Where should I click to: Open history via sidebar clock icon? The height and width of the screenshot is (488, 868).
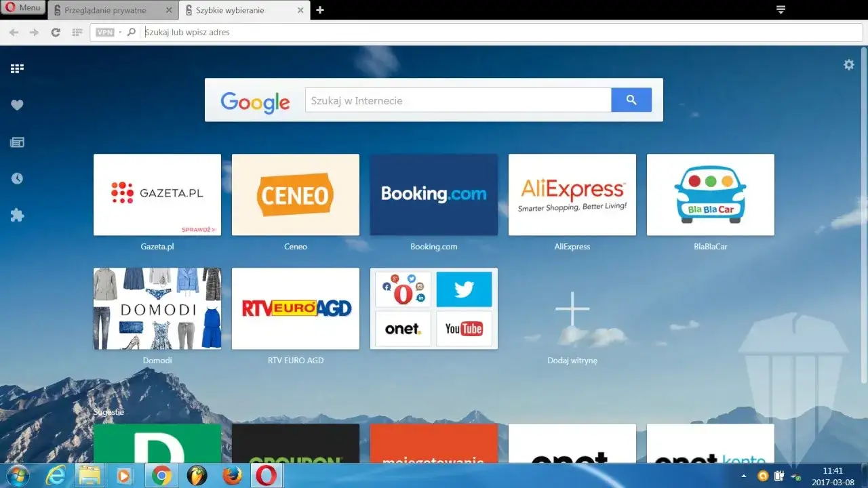(x=17, y=178)
